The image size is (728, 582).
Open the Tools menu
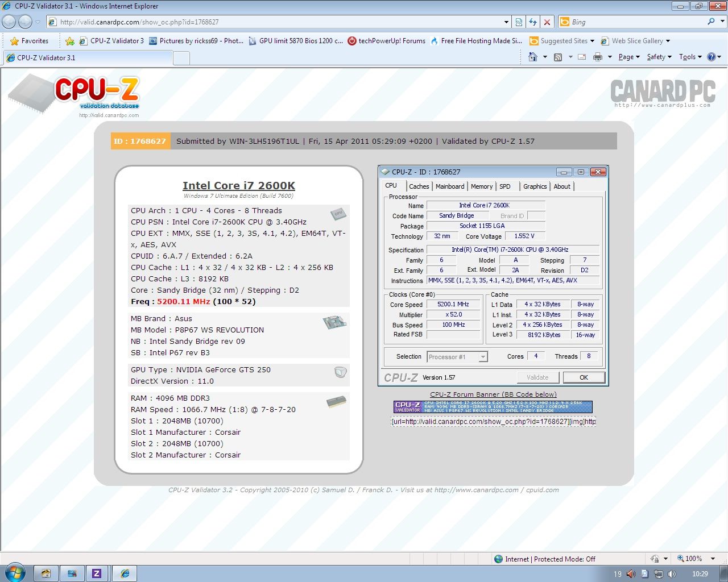coord(690,57)
